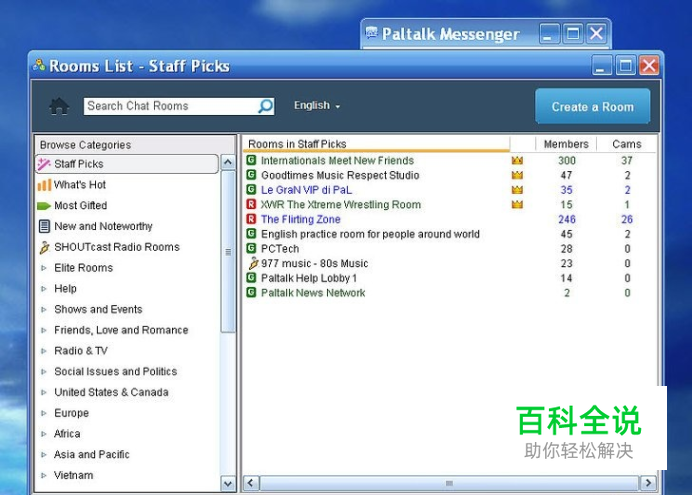
Task: Click the What's Hot bar chart icon
Action: point(44,185)
